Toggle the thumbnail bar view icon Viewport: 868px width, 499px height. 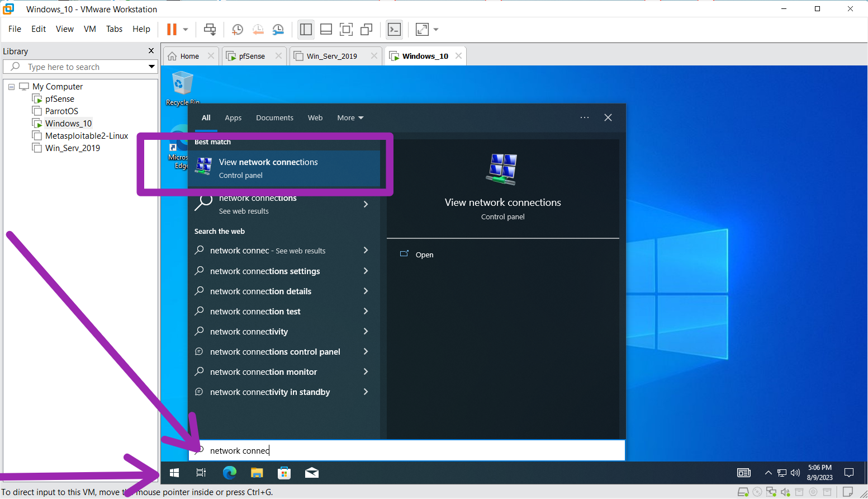pos(326,29)
